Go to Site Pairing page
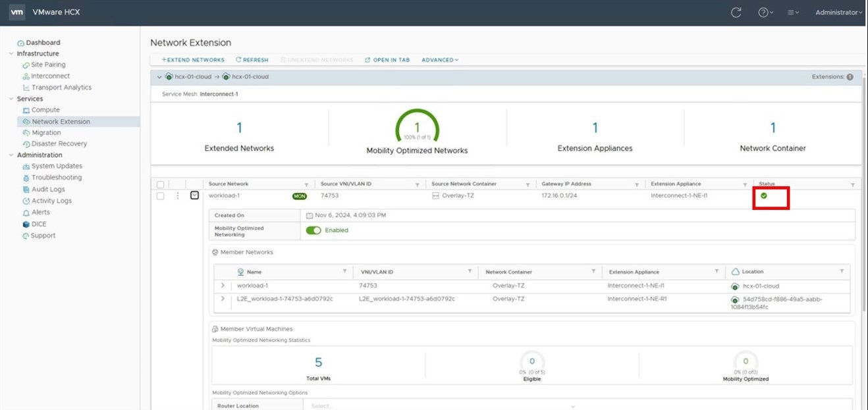868x410 pixels. [48, 64]
